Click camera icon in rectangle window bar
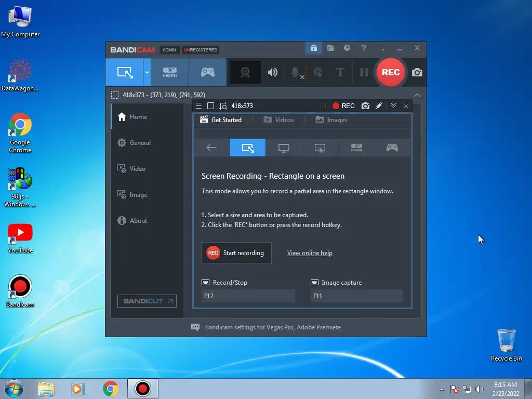The width and height of the screenshot is (532, 399). 365,106
